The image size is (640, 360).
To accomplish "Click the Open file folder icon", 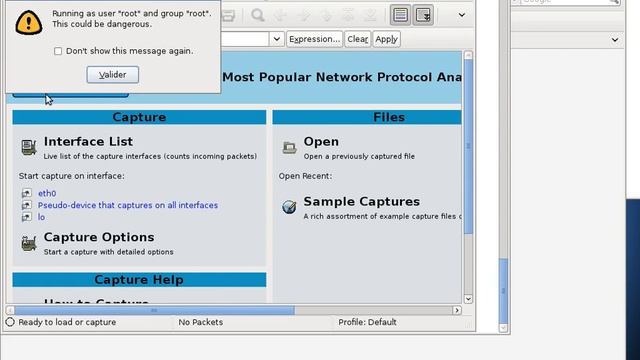I will click(289, 147).
